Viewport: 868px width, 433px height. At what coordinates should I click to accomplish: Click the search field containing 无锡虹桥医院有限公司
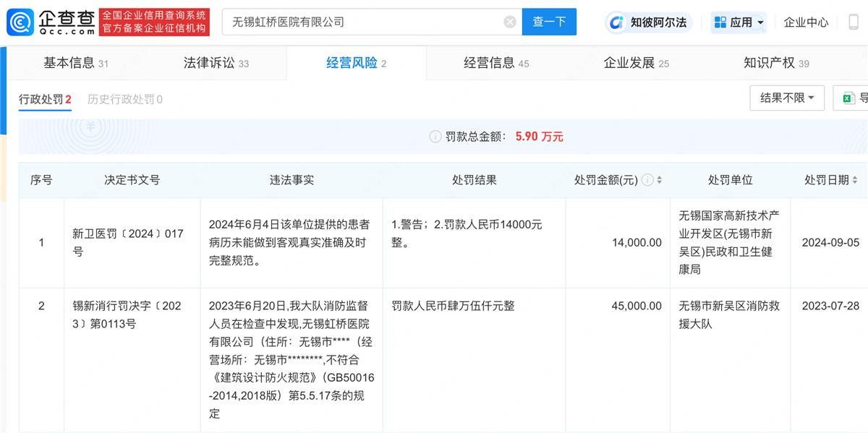pos(362,22)
